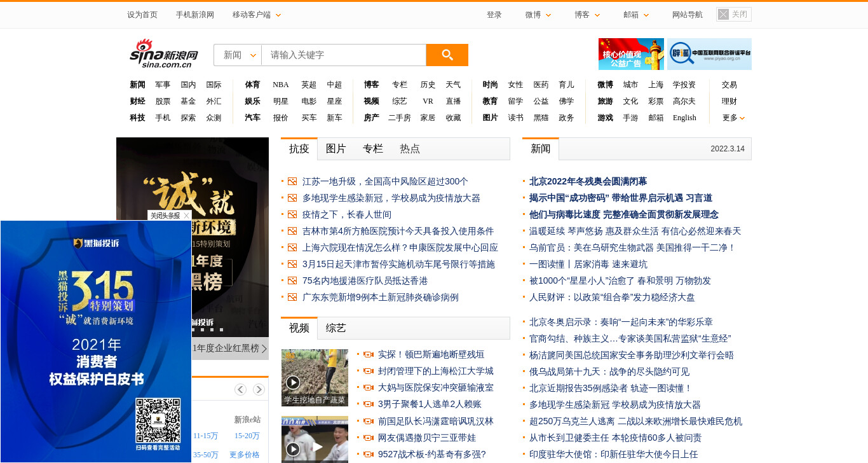Open the 黑猫 nav link
The image size is (868, 463).
[x=541, y=118]
